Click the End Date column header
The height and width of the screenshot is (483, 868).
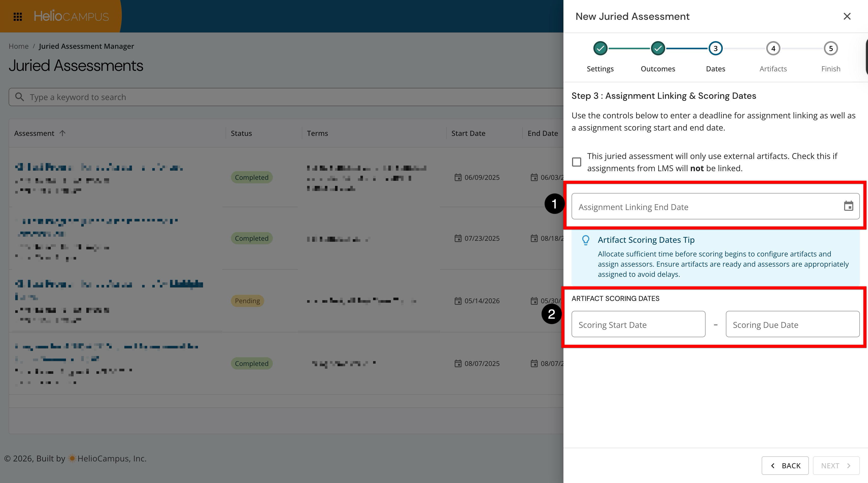tap(543, 133)
